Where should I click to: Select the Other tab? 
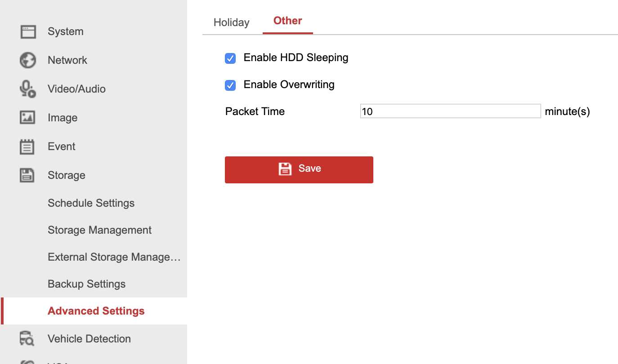[x=288, y=21]
